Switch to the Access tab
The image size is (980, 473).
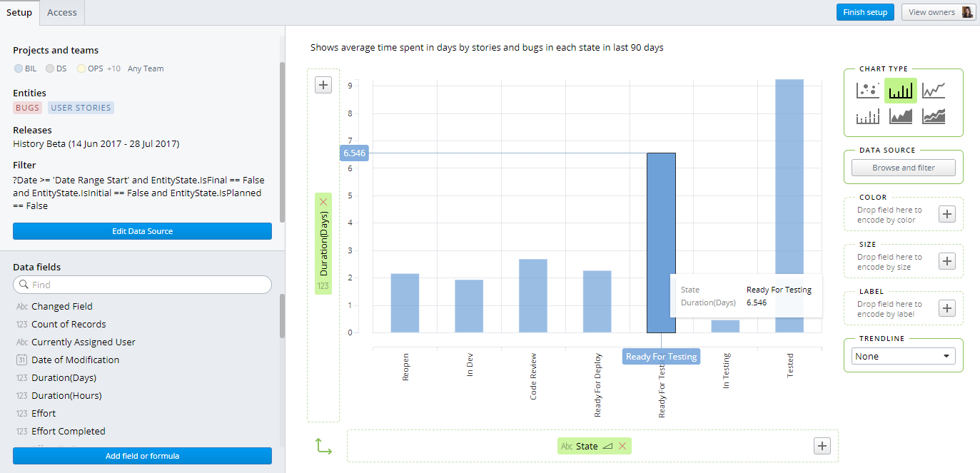[x=61, y=11]
